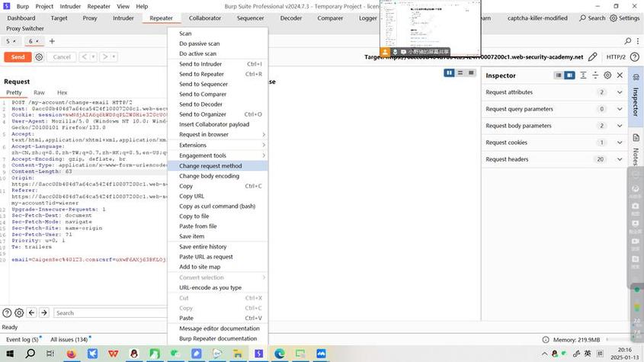Select Do active scan
Image resolution: width=644 pixels, height=362 pixels.
tap(218, 54)
